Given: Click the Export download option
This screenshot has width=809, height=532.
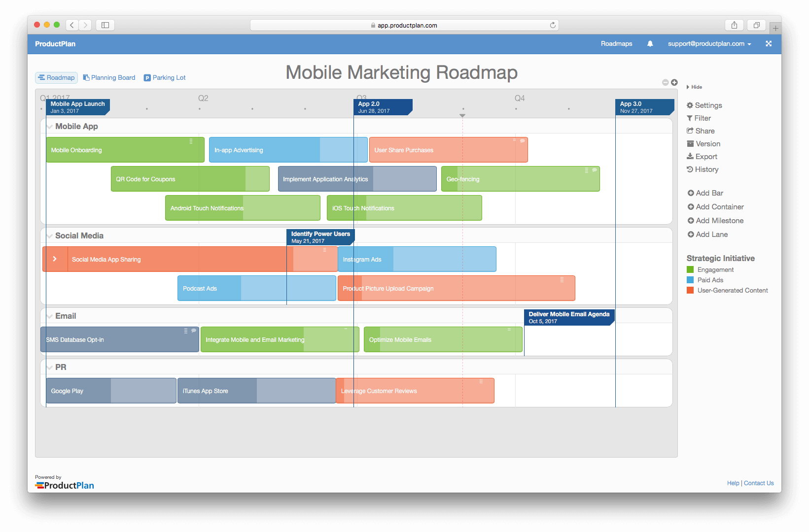Looking at the screenshot, I should (702, 157).
